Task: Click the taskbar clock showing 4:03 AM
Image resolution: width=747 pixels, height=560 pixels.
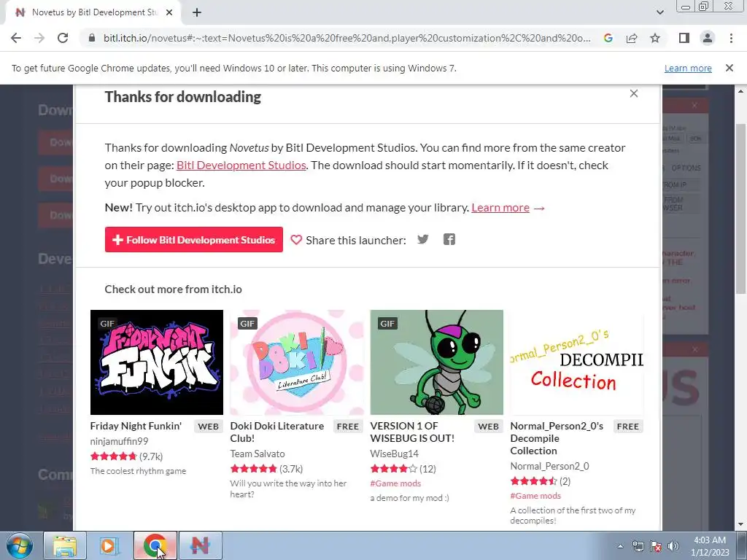Action: point(710,546)
